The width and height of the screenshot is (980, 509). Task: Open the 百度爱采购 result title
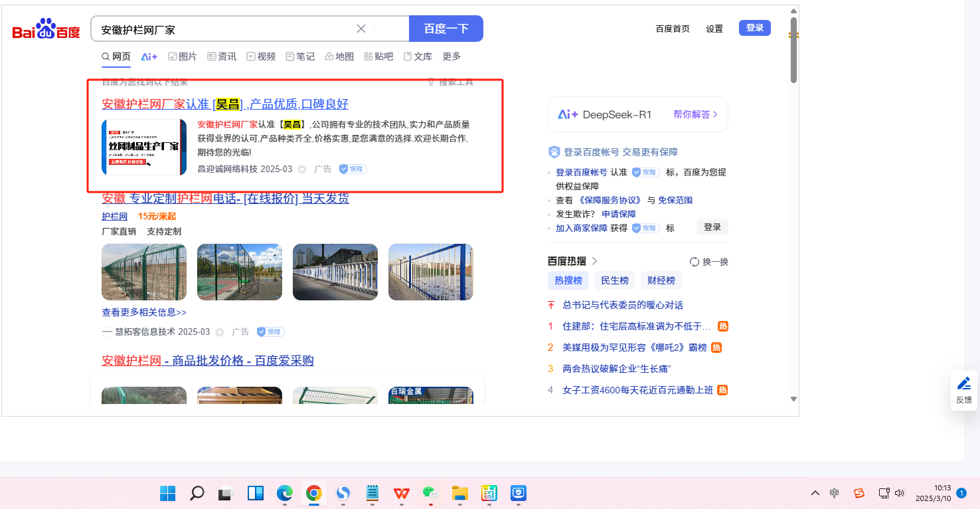(208, 361)
